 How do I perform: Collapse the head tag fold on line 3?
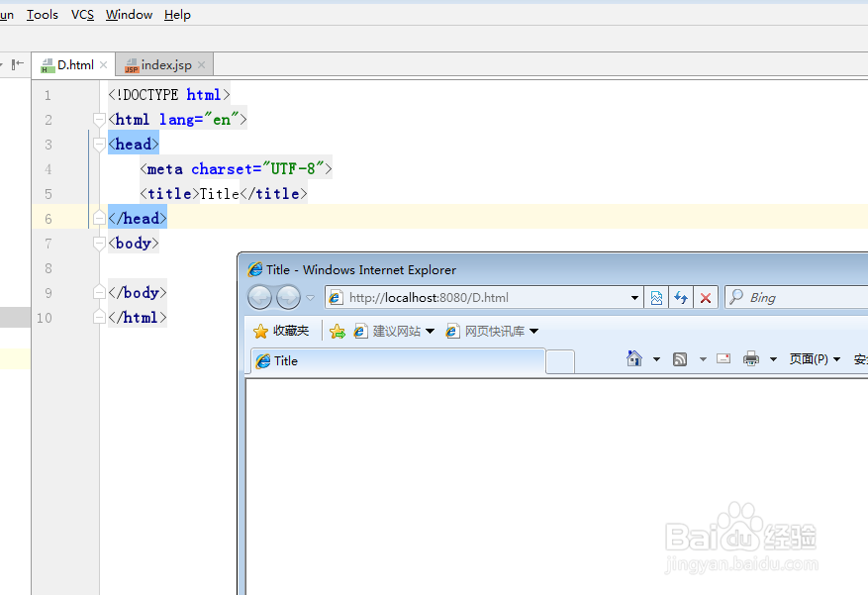[99, 145]
